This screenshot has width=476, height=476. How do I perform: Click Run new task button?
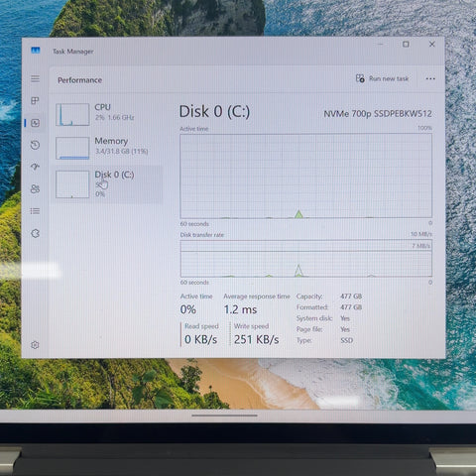point(382,78)
